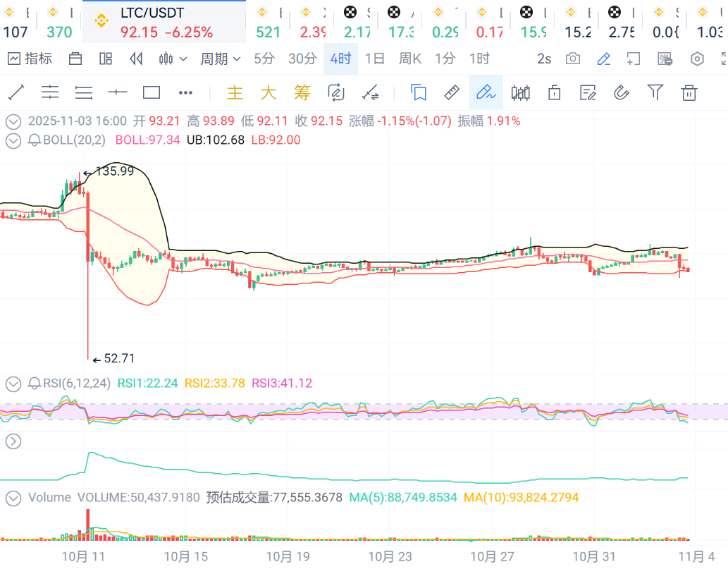728x569 pixels.
Task: Open the candlestick chart type dropdown
Action: [x=173, y=59]
